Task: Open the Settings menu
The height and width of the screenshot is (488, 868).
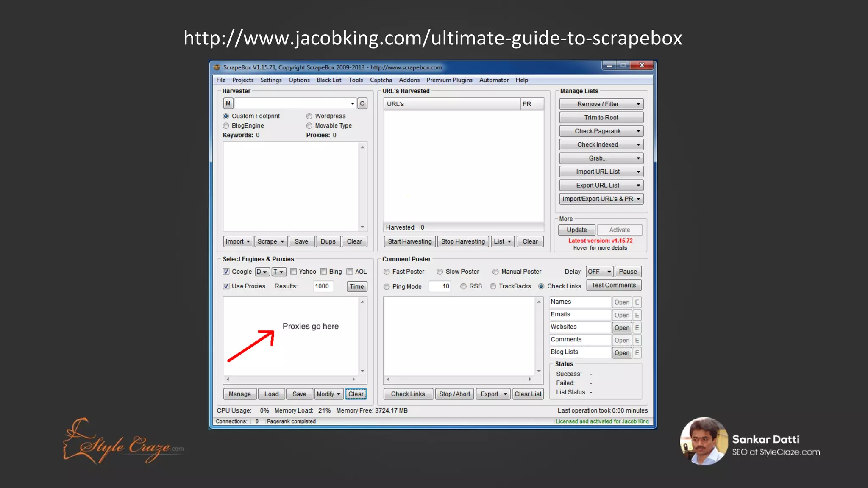Action: [271, 80]
